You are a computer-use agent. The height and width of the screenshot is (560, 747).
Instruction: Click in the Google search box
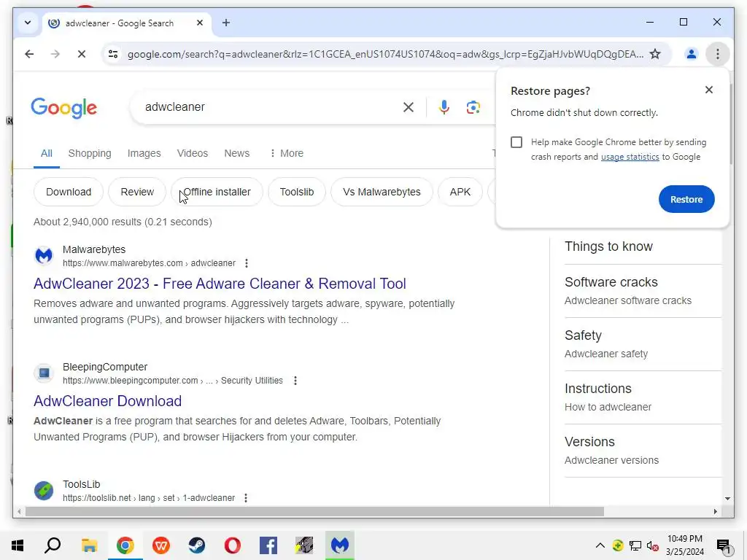click(271, 107)
